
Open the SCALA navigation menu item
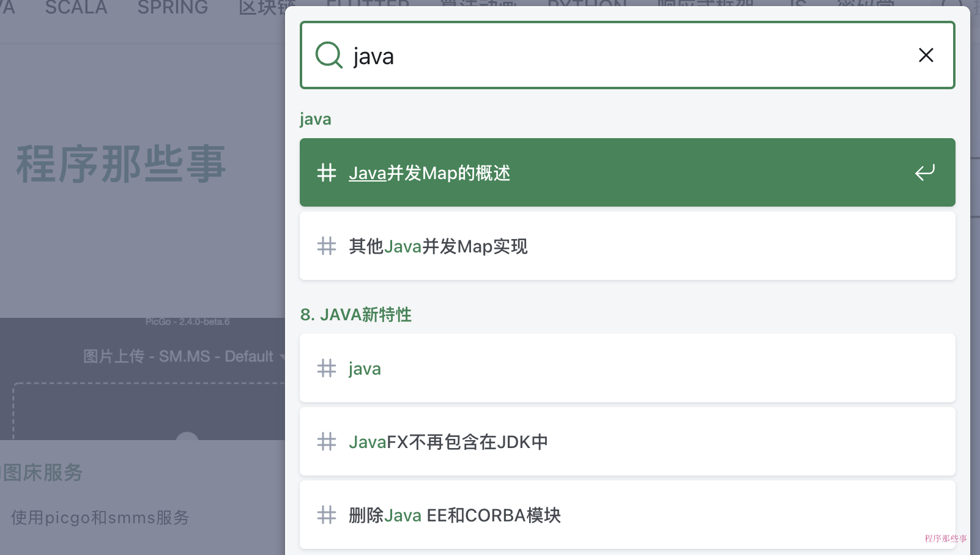click(76, 8)
